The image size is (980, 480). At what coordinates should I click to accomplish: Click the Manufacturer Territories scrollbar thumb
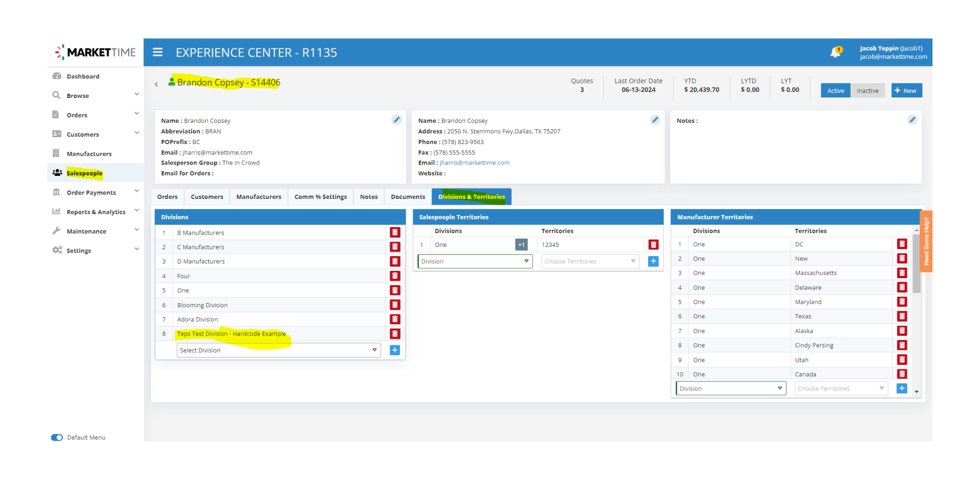[x=916, y=263]
